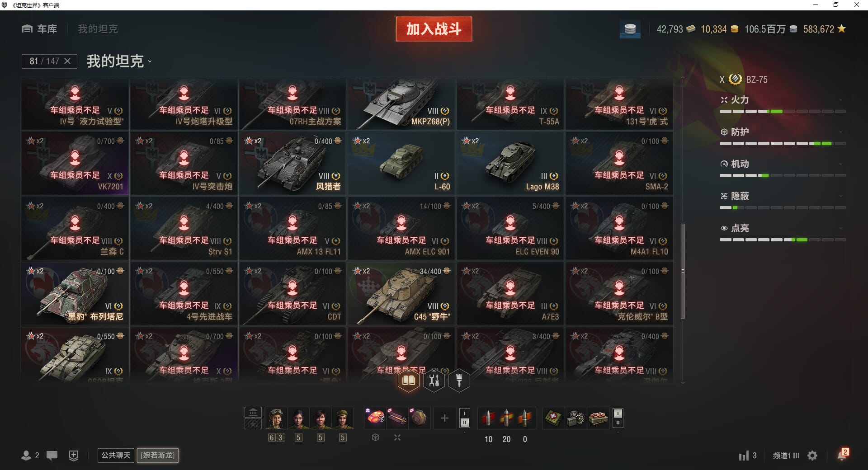This screenshot has height=470, width=868.
Task: Click the 加入战斗 battle button
Action: tap(434, 29)
